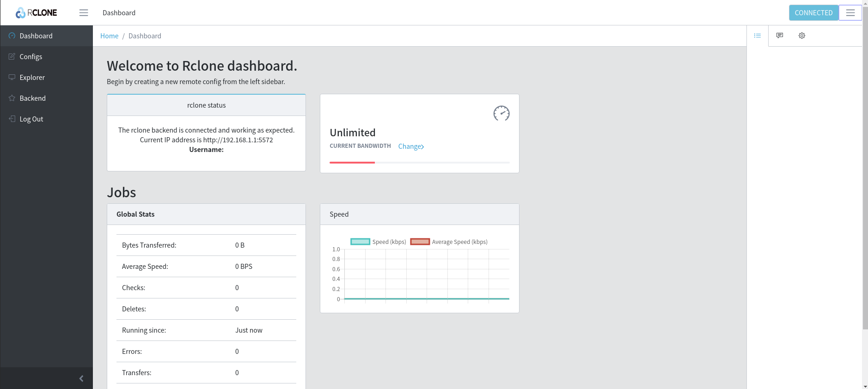The image size is (868, 389).
Task: Click the '0 BPS' average speed value
Action: [244, 267]
